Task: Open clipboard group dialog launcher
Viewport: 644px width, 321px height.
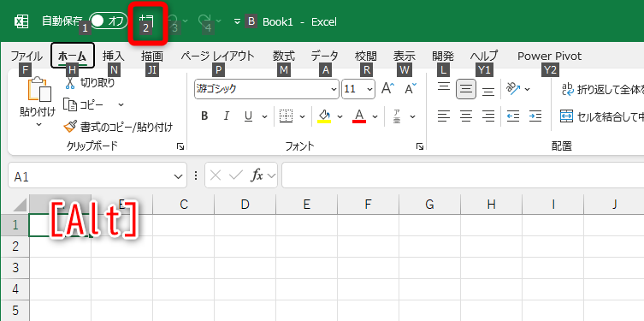Action: tap(180, 146)
